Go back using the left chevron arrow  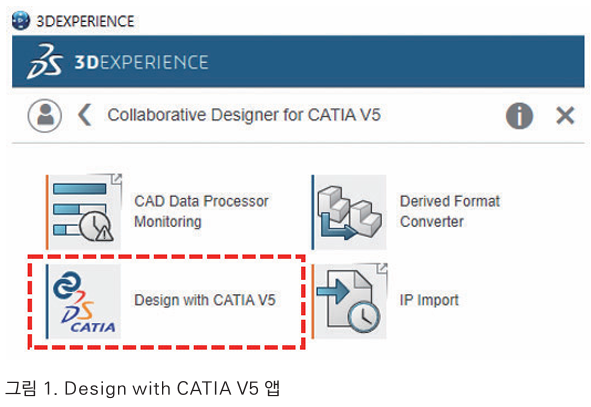pyautogui.click(x=84, y=115)
